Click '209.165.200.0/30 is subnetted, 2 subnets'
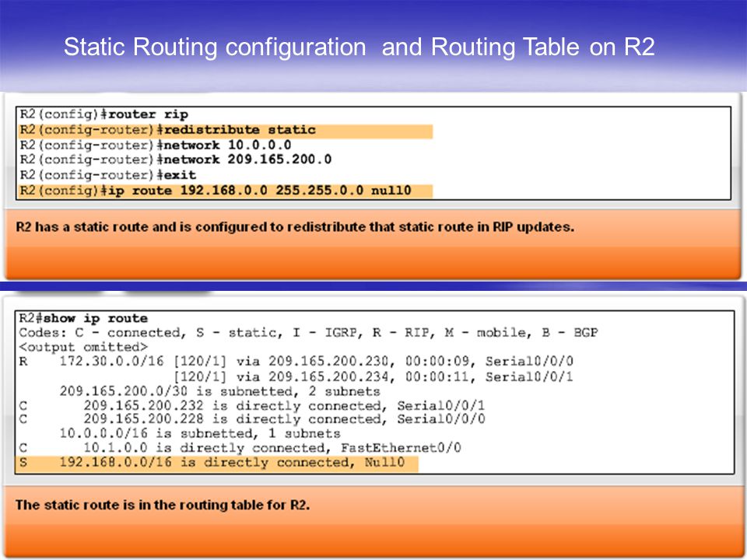This screenshot has height=560, width=747. (219, 391)
